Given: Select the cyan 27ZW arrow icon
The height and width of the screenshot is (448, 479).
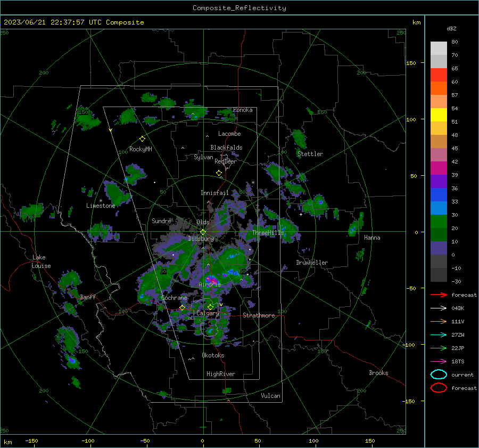Looking at the screenshot, I should click(439, 335).
